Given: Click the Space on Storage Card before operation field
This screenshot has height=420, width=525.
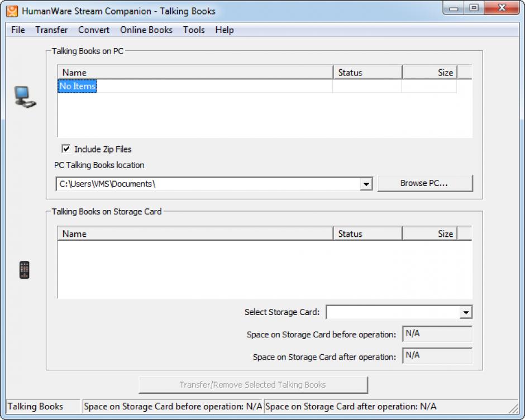Looking at the screenshot, I should coord(437,334).
